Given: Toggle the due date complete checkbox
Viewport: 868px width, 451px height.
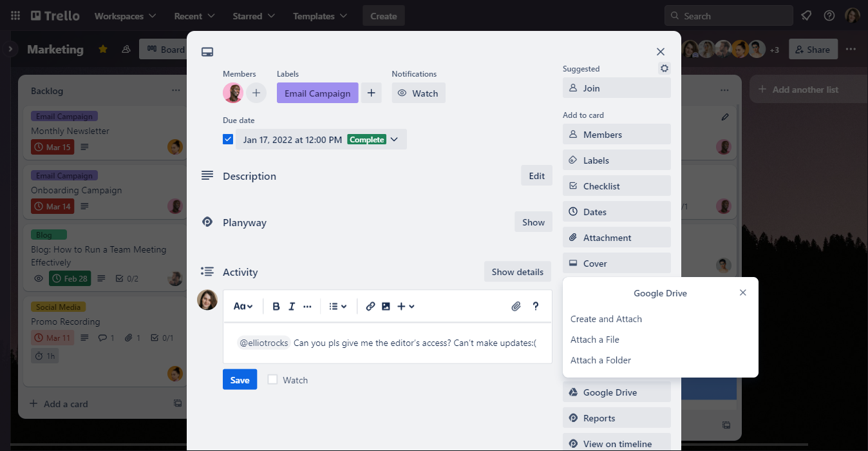Looking at the screenshot, I should coord(228,139).
